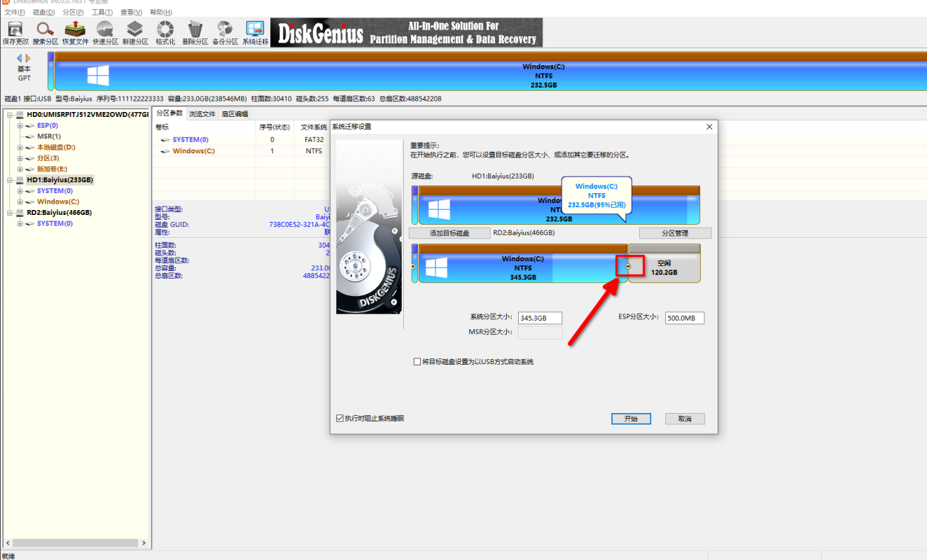Click the RD2 disk drive icon in tree
Viewport: 927px width, 560px height.
point(20,213)
